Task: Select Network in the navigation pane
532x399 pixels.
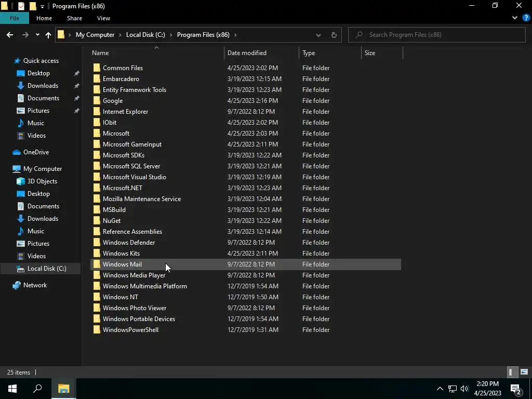Action: (x=35, y=285)
